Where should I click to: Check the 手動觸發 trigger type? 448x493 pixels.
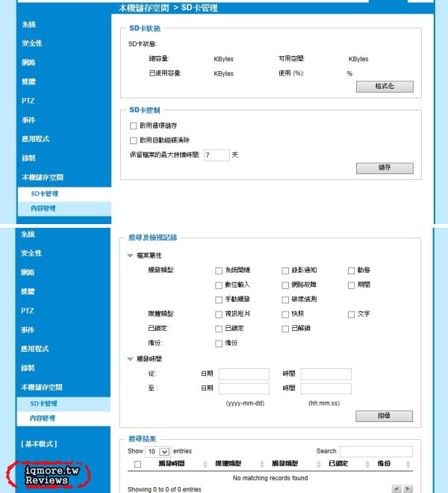pos(219,300)
